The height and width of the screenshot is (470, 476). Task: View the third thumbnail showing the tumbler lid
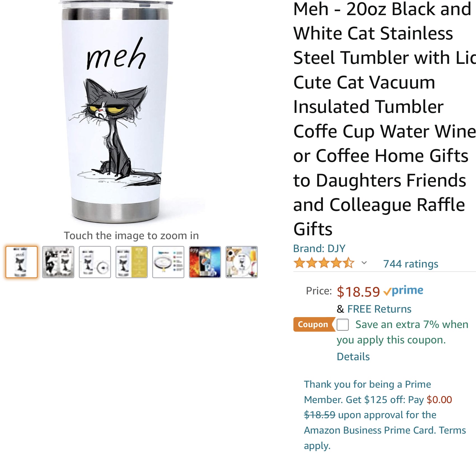[x=95, y=262]
